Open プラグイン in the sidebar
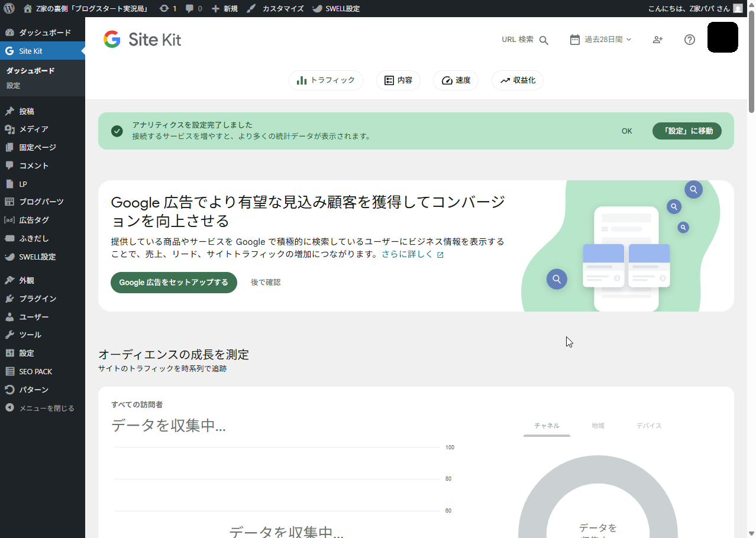This screenshot has height=538, width=756. tap(43, 299)
